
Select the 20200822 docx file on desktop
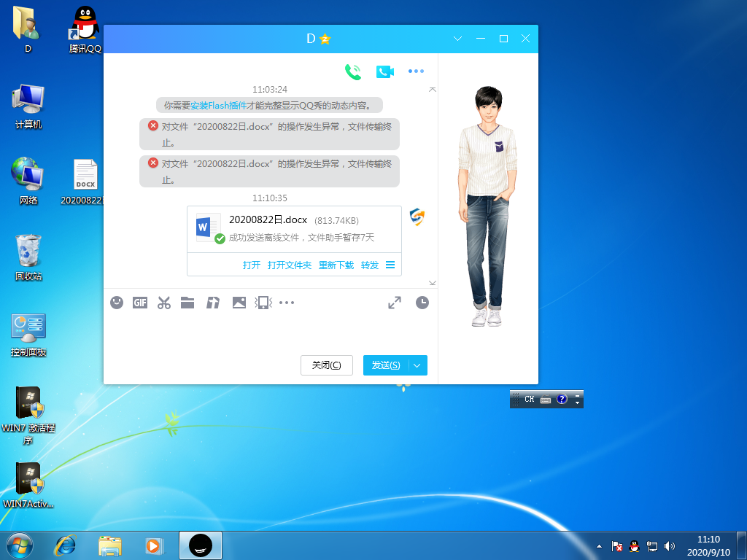click(85, 182)
